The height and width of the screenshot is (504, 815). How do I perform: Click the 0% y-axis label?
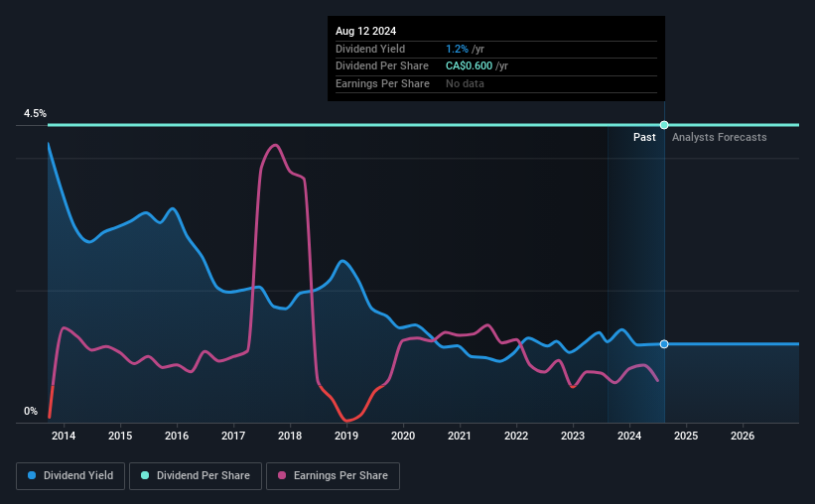pos(31,411)
